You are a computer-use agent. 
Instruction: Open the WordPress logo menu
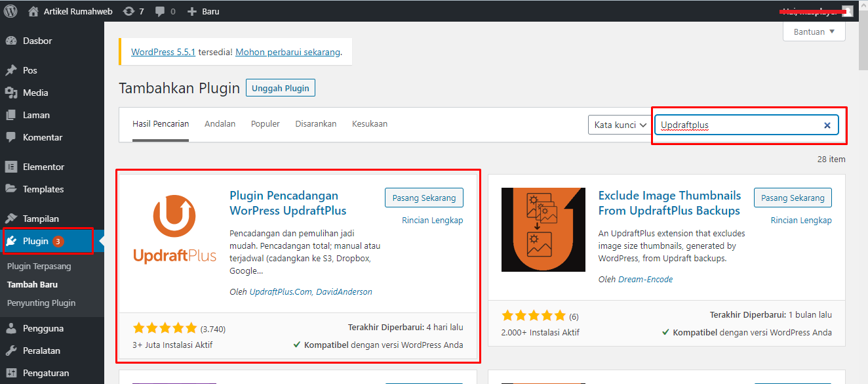tap(10, 11)
